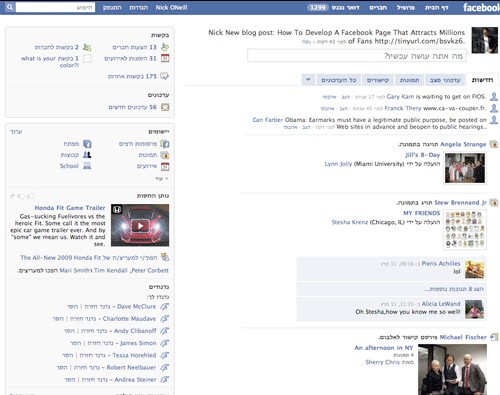Open the 13 friend suggestions icon
Viewport: 500px width, 395px height.
click(165, 47)
